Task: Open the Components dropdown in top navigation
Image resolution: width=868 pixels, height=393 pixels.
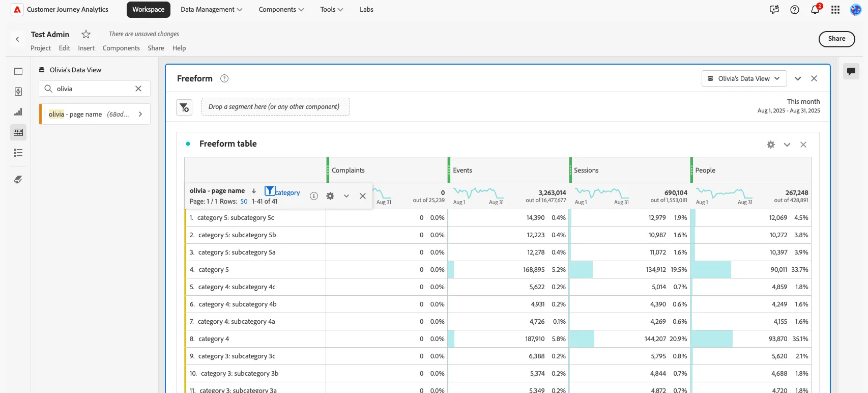Action: 281,10
